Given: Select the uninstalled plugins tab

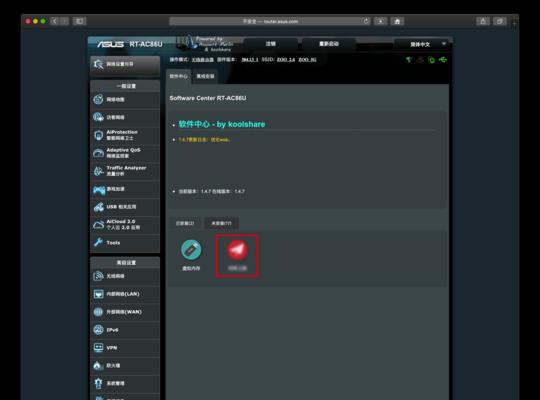Looking at the screenshot, I should tap(221, 223).
